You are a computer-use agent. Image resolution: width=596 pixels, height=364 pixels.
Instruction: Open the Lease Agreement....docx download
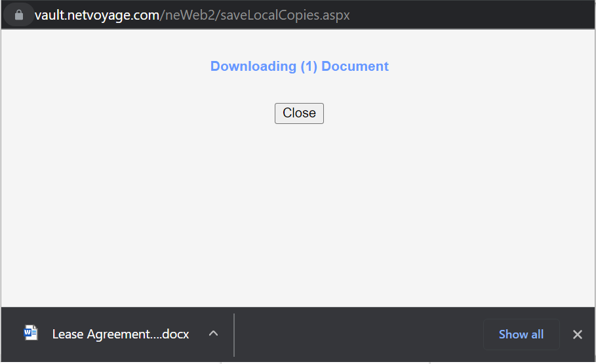(121, 334)
